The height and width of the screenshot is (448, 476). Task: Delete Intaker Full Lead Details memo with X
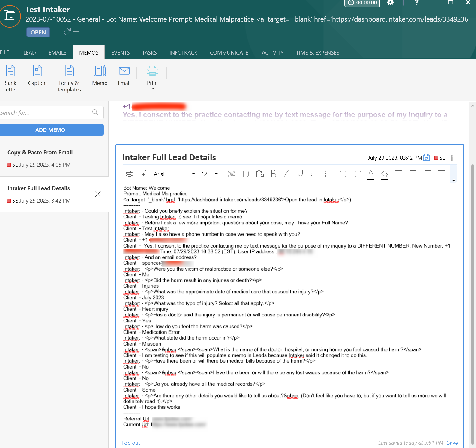click(x=98, y=194)
